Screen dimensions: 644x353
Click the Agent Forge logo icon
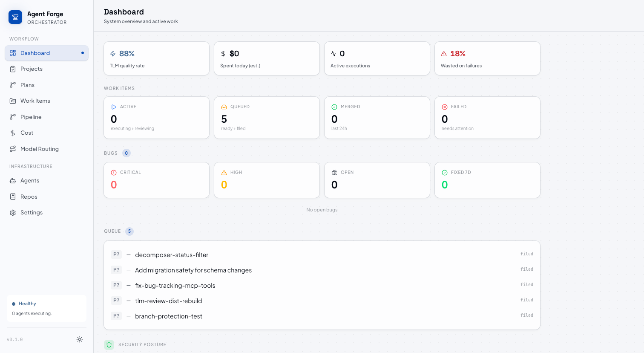(x=15, y=17)
